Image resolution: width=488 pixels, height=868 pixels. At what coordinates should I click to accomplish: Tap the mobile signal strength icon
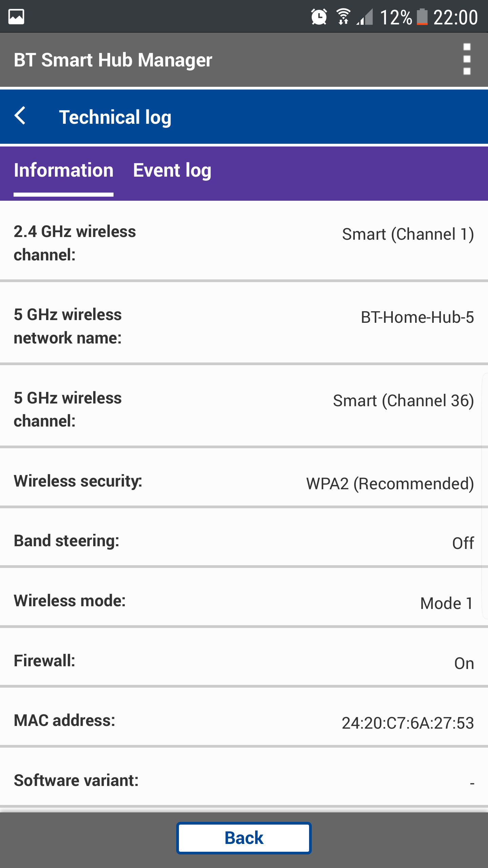[365, 17]
